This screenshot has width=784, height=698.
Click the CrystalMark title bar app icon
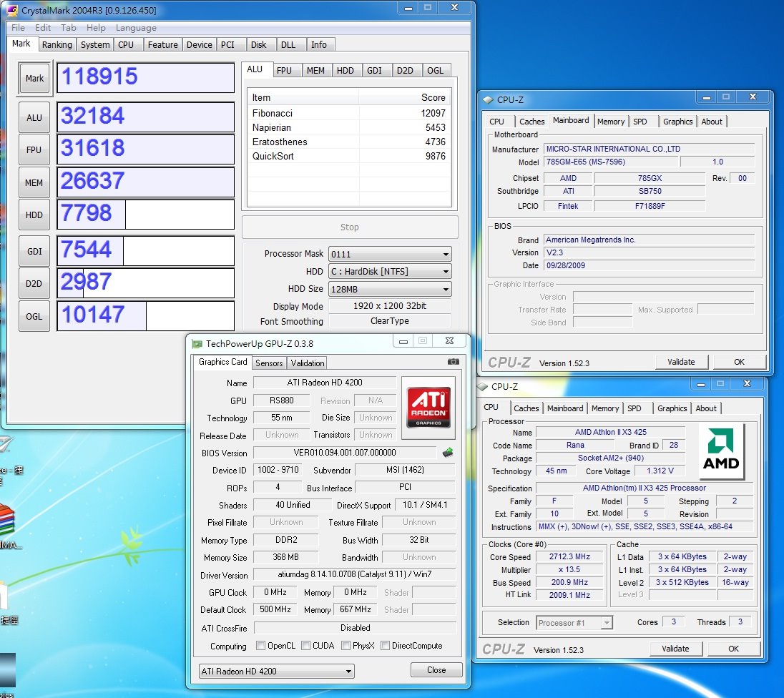click(x=12, y=10)
